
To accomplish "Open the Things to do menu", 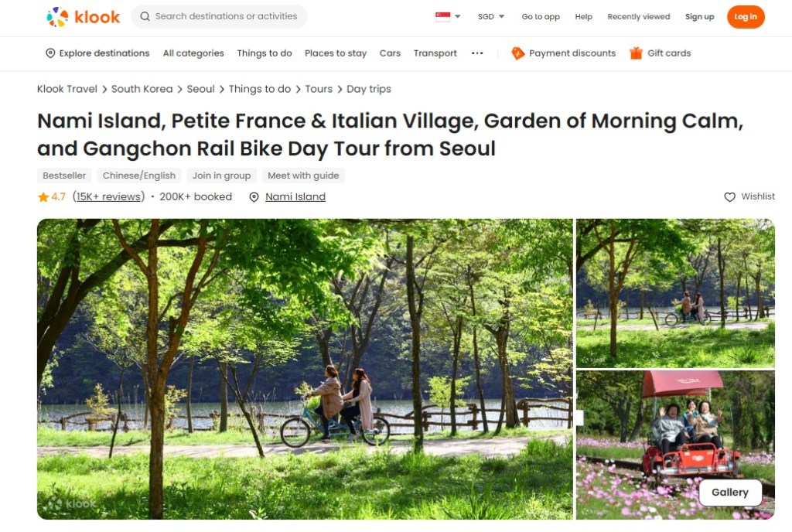I will point(265,53).
